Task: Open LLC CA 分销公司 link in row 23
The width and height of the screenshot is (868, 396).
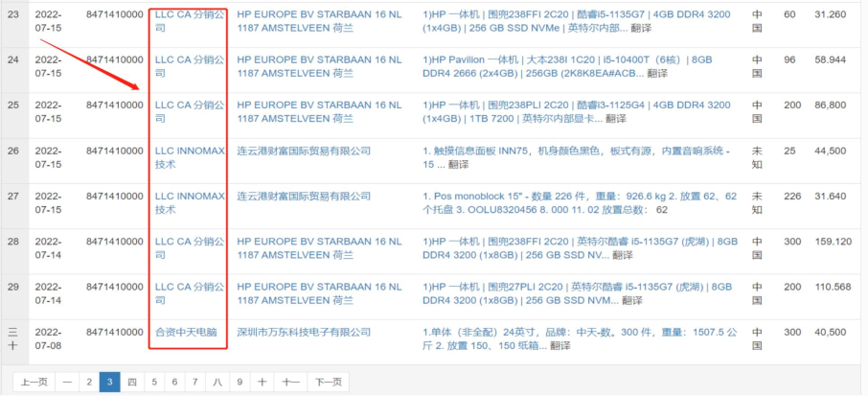Action: coord(188,21)
